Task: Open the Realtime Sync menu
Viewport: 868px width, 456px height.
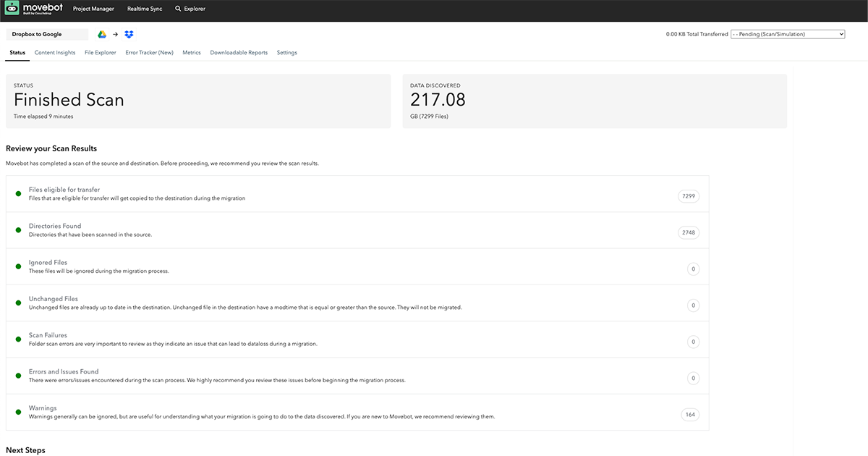Action: (x=144, y=9)
